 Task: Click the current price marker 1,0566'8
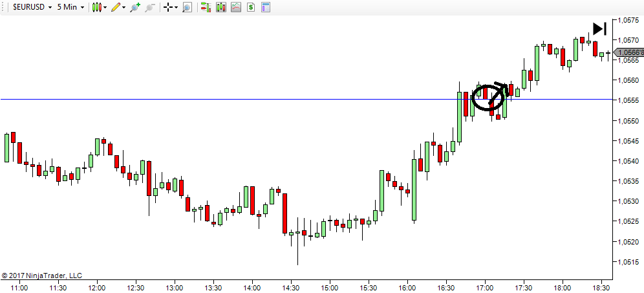[628, 52]
